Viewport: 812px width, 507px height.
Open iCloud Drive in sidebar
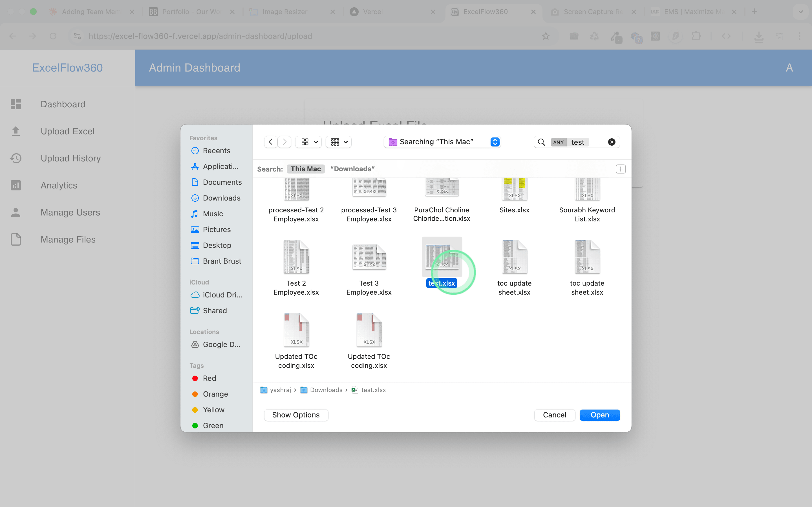click(x=222, y=295)
